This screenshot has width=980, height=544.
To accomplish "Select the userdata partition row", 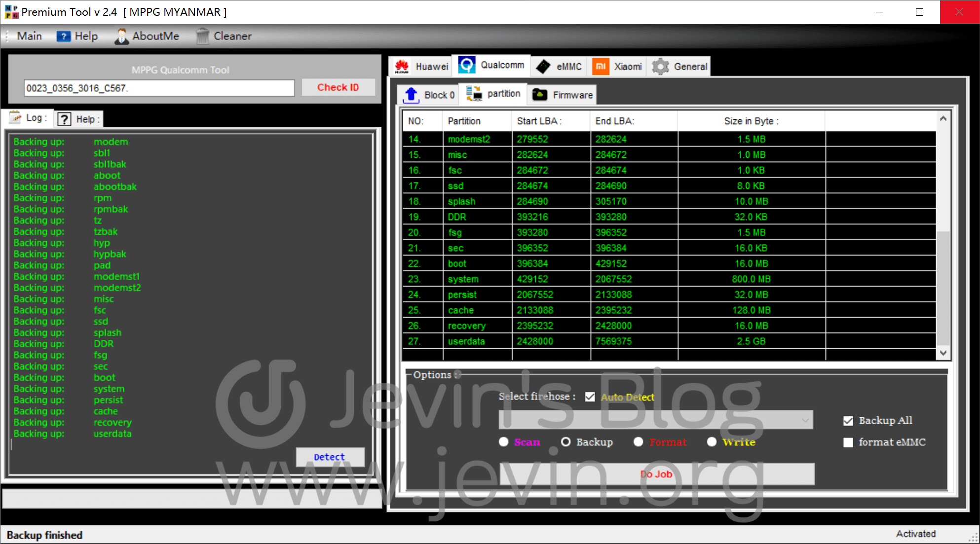I will click(669, 341).
